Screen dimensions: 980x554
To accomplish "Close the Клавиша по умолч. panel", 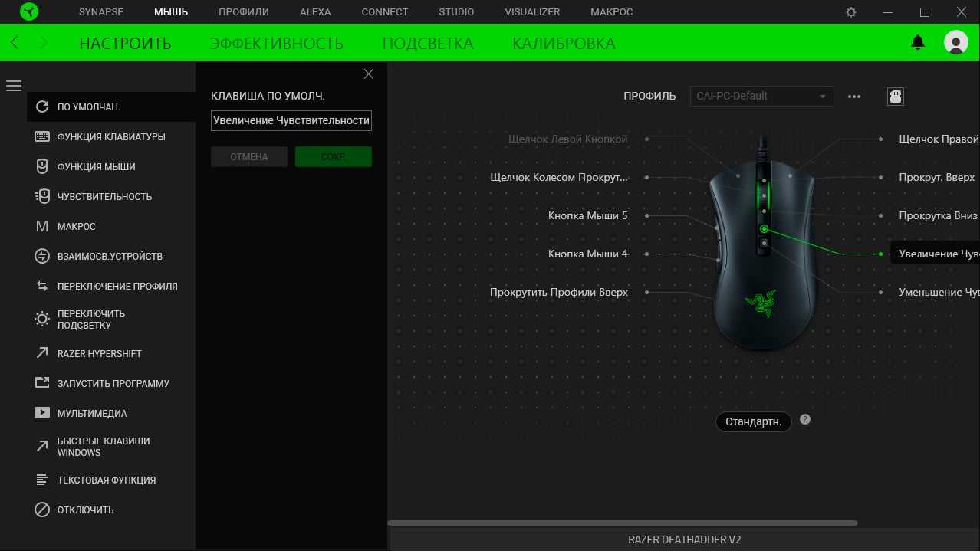I will click(x=368, y=74).
